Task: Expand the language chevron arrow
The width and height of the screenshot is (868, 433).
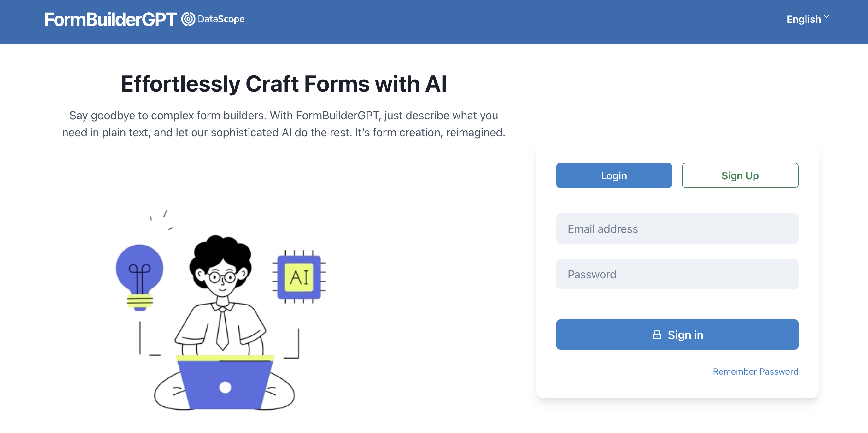Action: pos(826,16)
